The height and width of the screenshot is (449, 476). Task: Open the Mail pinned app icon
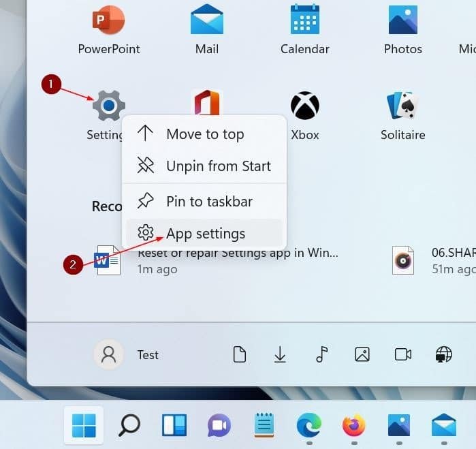pos(207,20)
